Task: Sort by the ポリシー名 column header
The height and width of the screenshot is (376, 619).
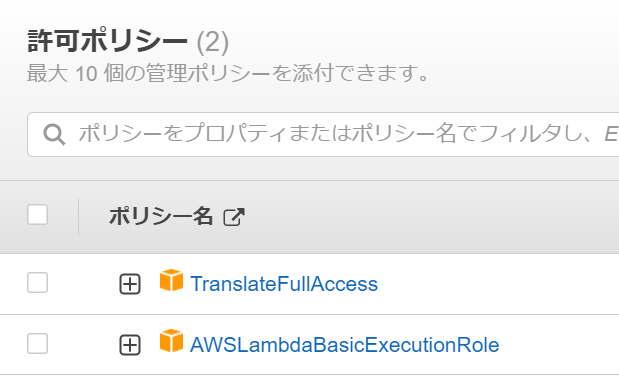Action: pos(161,216)
